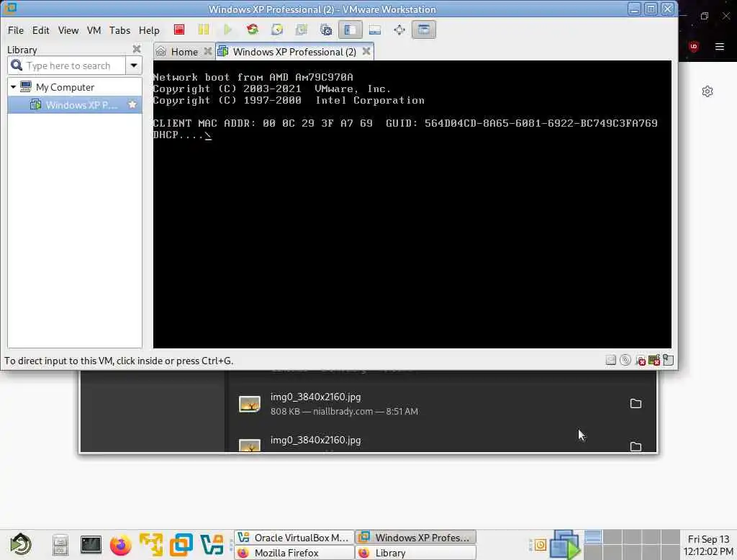Close the Library panel
Screen dimensions: 737x560
pyautogui.click(x=136, y=49)
